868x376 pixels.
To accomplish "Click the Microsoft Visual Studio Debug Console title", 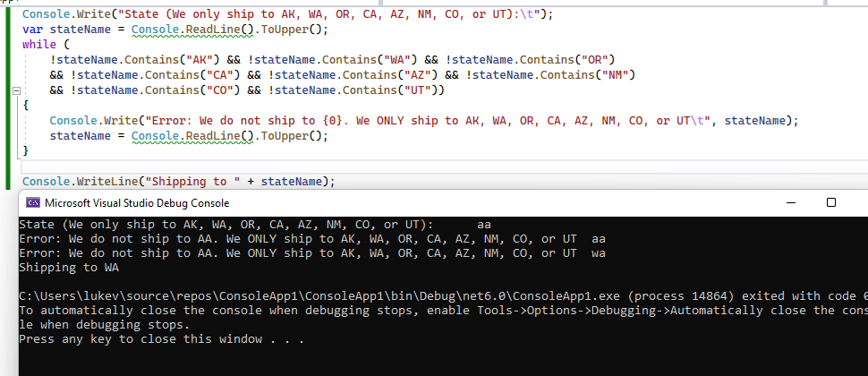I will click(x=137, y=203).
